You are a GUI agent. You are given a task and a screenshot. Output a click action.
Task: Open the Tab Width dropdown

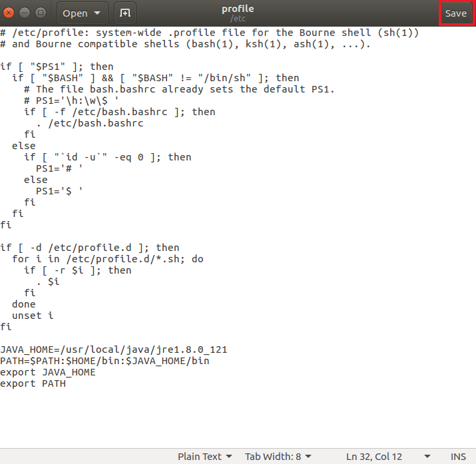click(x=277, y=456)
